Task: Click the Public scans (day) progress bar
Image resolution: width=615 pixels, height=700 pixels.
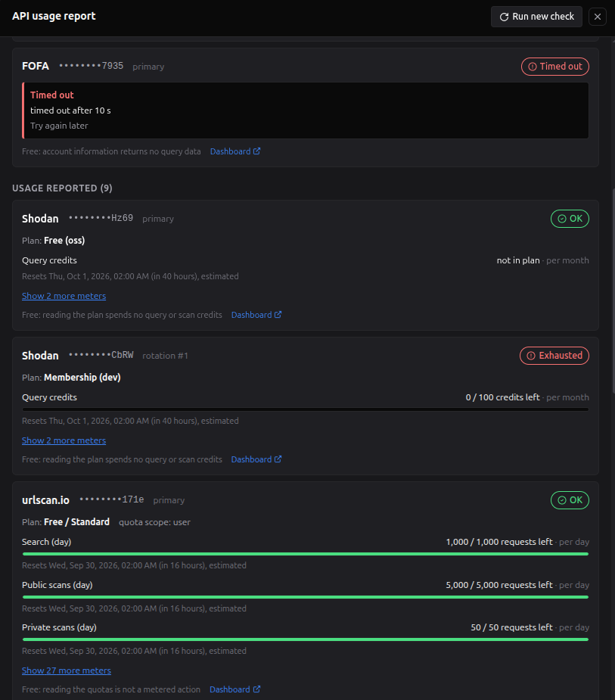Action: click(x=306, y=597)
